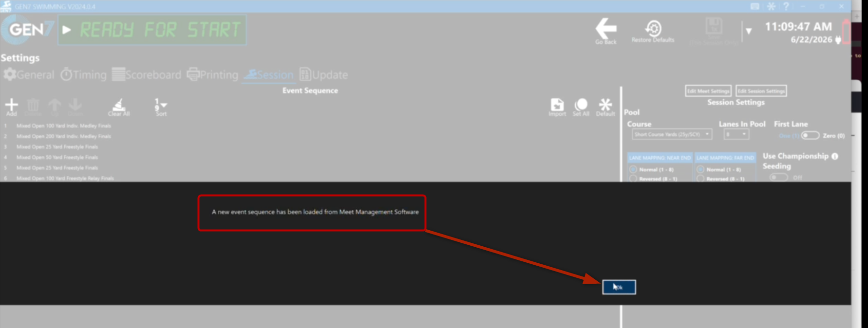
Task: Select Normal (1 - 8) for near end lane mapping
Action: [633, 169]
